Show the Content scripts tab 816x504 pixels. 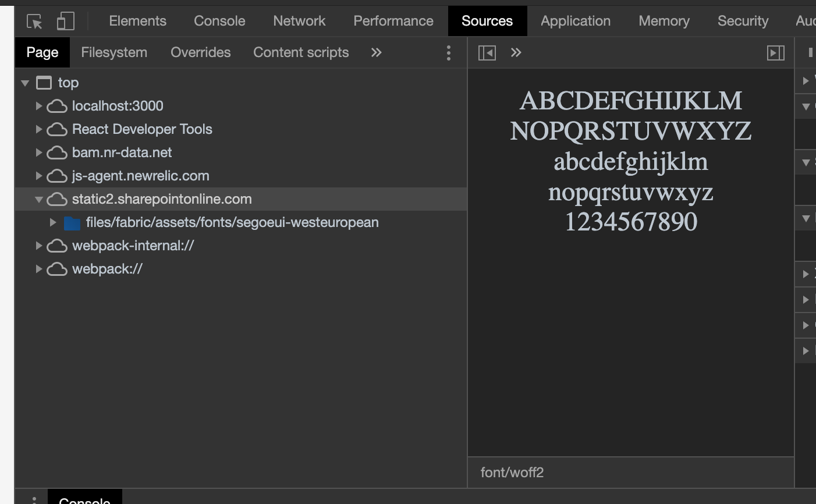pyautogui.click(x=301, y=52)
